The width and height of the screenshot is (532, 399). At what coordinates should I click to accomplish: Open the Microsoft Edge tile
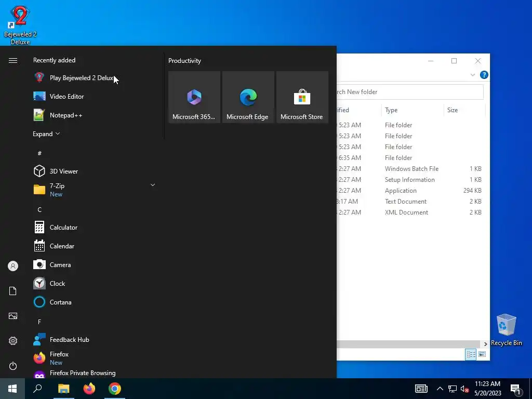(x=248, y=97)
